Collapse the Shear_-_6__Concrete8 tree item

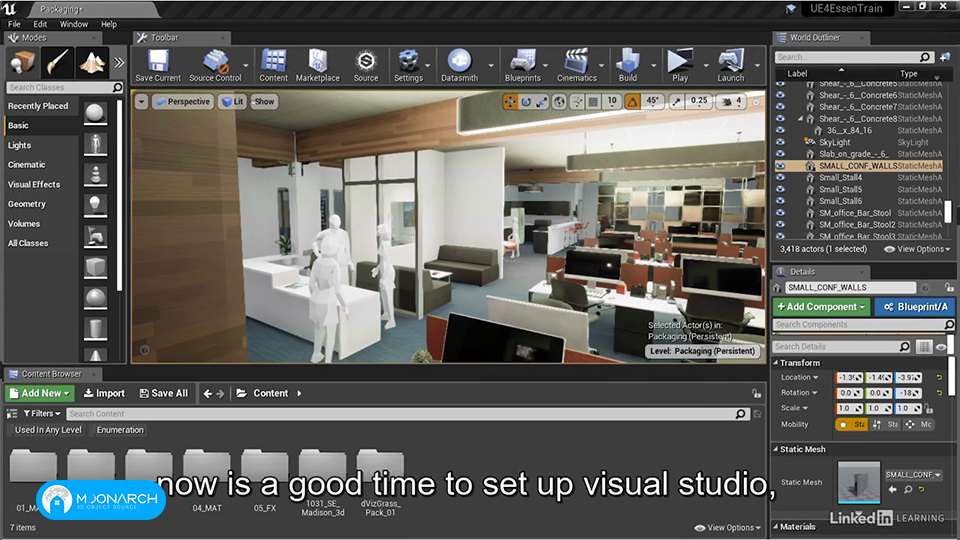800,119
